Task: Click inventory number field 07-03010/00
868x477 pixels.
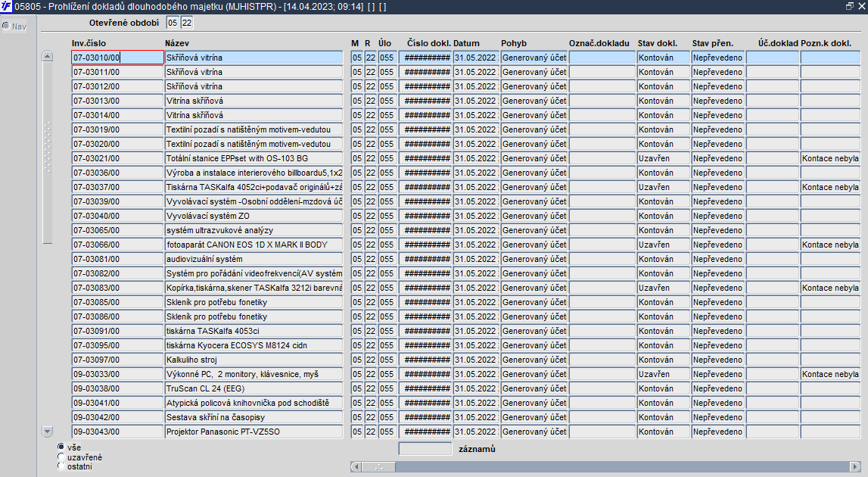Action: coord(117,57)
